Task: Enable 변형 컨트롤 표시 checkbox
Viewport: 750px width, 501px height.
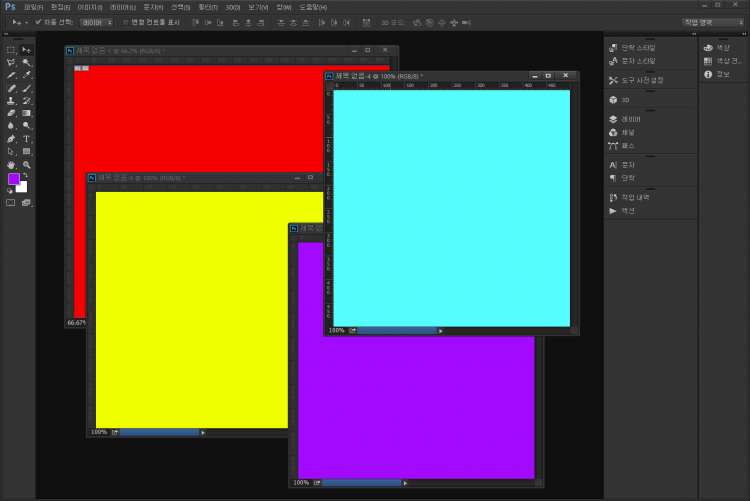Action: pos(125,21)
